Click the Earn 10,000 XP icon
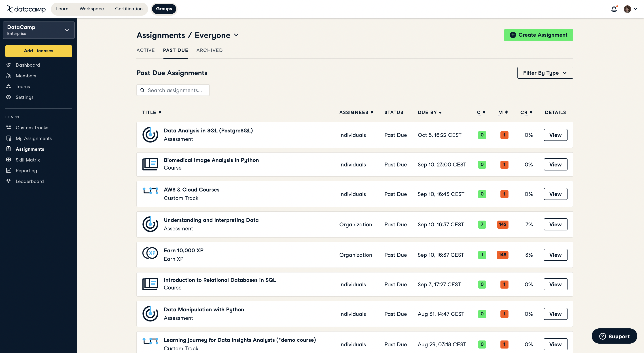644x353 pixels. click(150, 253)
